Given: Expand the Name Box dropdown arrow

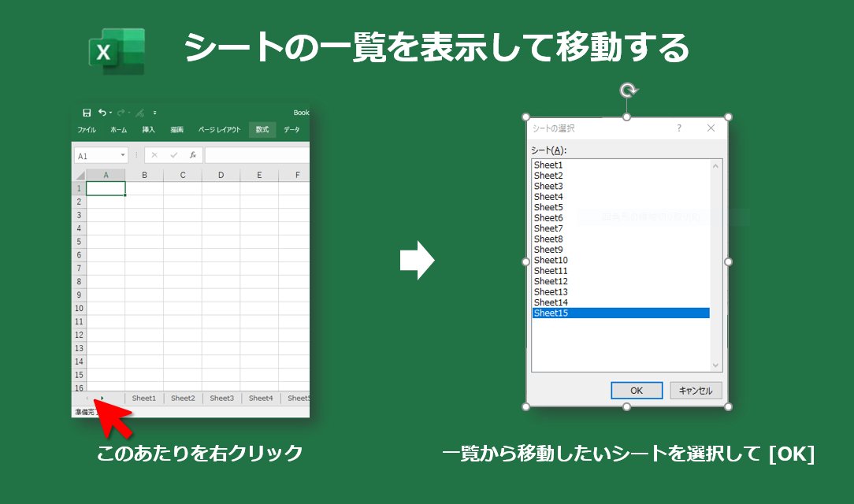Looking at the screenshot, I should tap(123, 156).
